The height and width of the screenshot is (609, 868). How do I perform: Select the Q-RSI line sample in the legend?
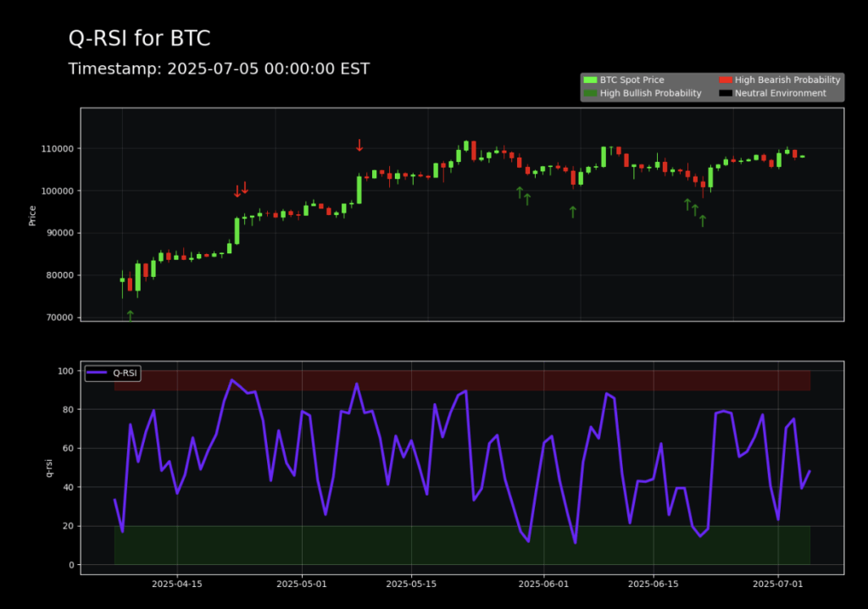point(96,373)
